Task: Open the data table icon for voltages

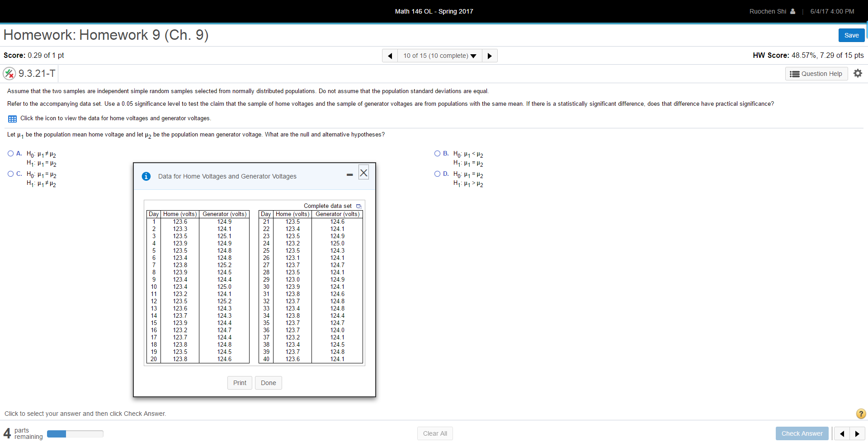Action: pyautogui.click(x=12, y=119)
